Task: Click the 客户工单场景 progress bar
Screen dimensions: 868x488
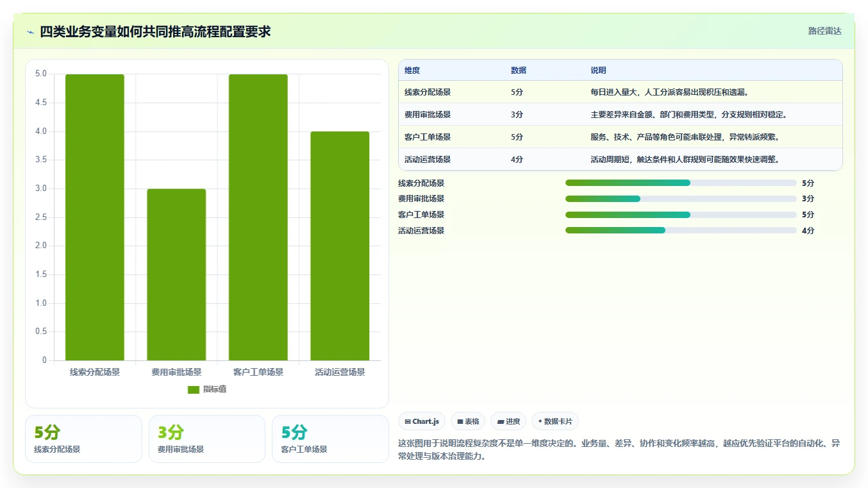Action: pos(681,215)
